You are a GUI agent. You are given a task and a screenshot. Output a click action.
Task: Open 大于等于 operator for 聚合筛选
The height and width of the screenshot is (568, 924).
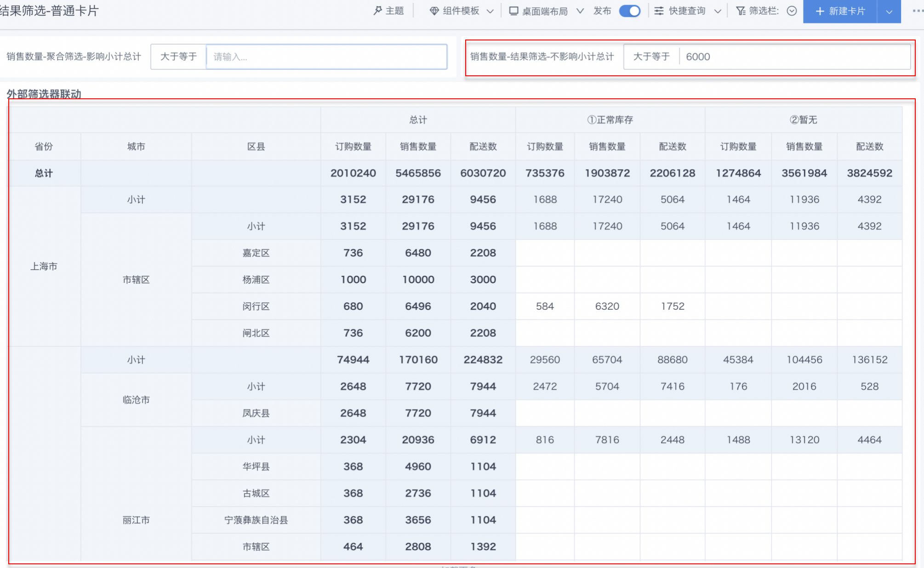coord(178,57)
